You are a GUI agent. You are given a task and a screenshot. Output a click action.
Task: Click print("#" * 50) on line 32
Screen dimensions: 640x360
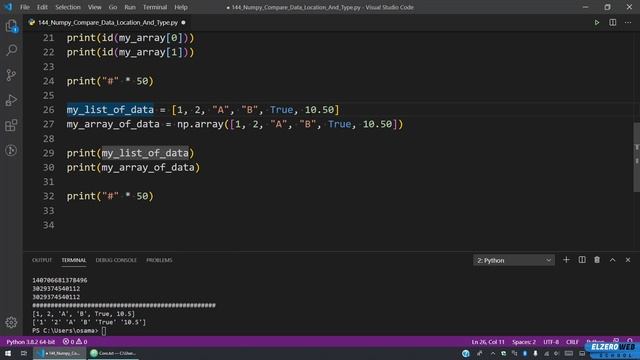pos(110,196)
